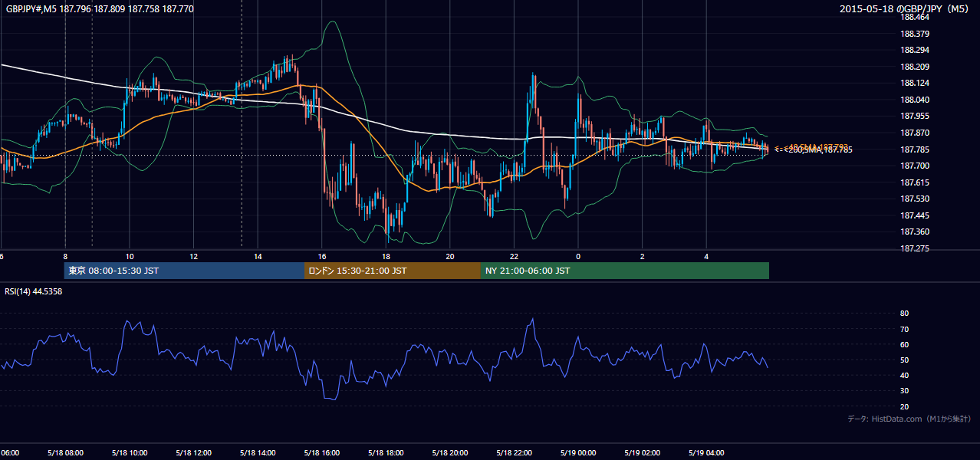980x460 pixels.
Task: Click the 5/18 20:00 bottom time label
Action: pyautogui.click(x=449, y=452)
